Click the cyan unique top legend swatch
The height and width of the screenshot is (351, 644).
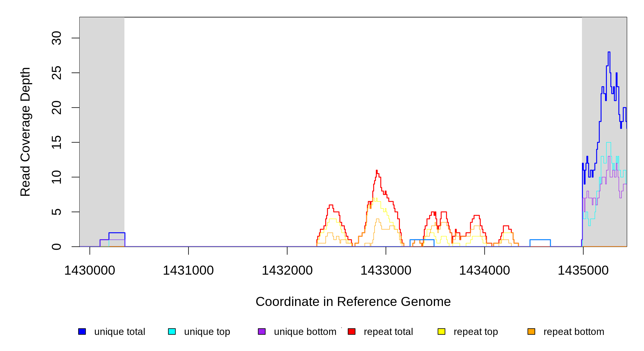pyautogui.click(x=172, y=331)
